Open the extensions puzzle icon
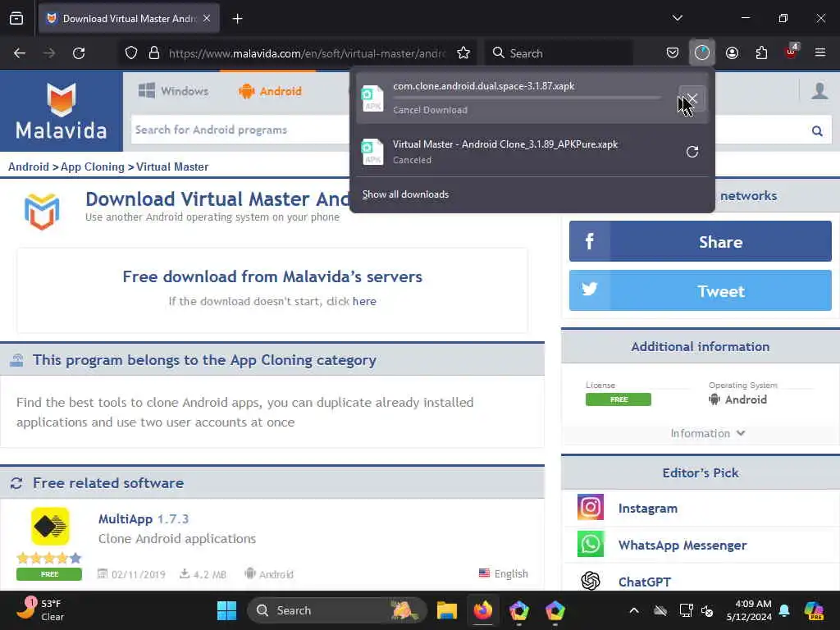Screen dimensions: 840x630 pos(761,52)
